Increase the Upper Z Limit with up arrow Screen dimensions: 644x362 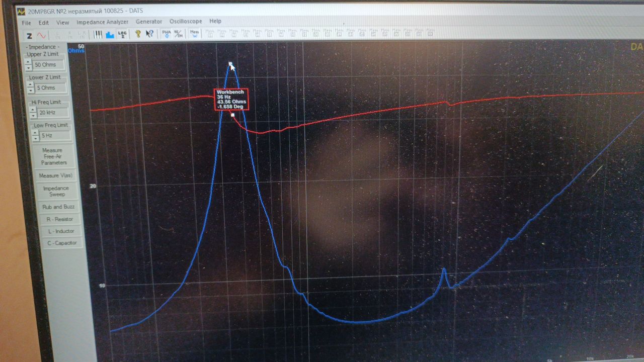coord(28,62)
